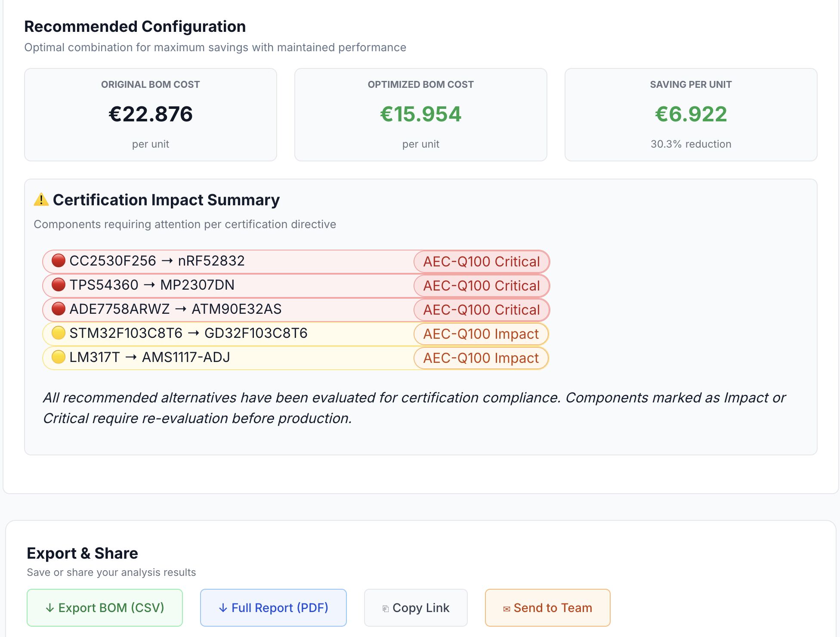Click the red dot beside CC2530F256
This screenshot has width=840, height=637.
(58, 261)
